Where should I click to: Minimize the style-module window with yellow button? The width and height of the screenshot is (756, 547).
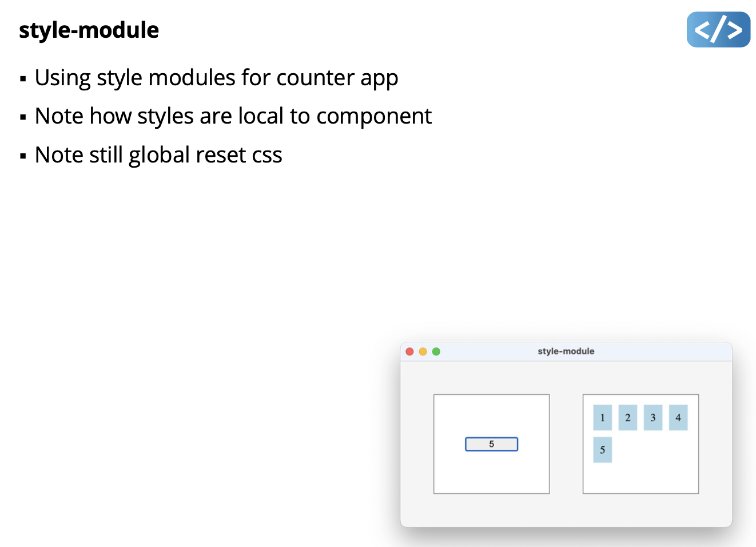point(423,351)
